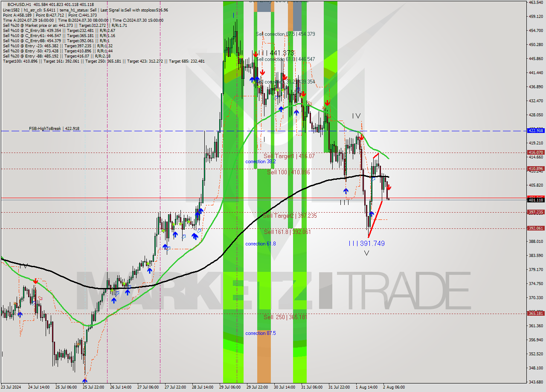Click the '28 Jul 14:00' time axis label
Screen dimensions: 546x392
coord(202,387)
